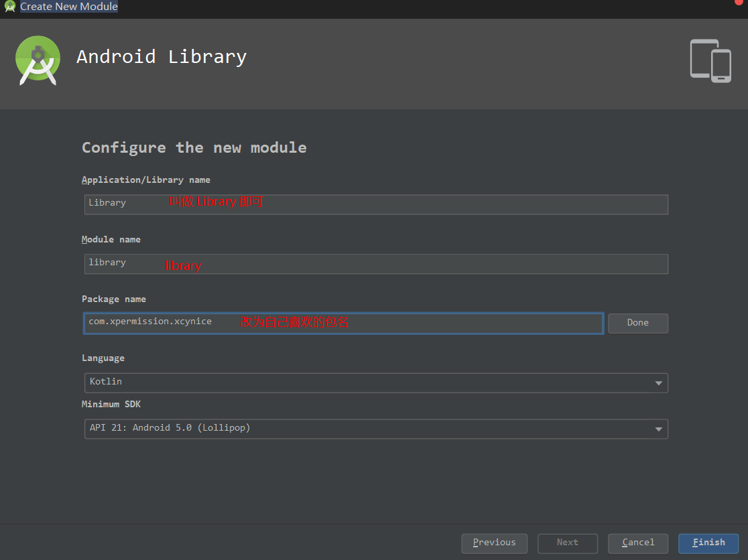The image size is (748, 560).
Task: Click the Android Studio logo in header
Action: point(38,60)
